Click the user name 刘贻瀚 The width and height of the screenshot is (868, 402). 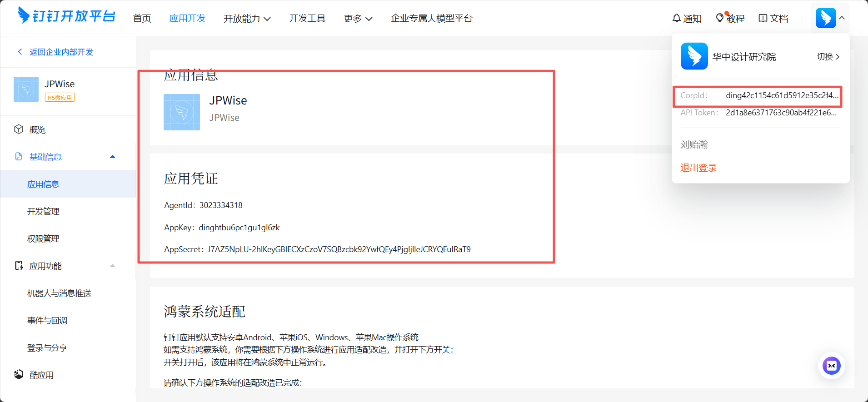point(694,144)
